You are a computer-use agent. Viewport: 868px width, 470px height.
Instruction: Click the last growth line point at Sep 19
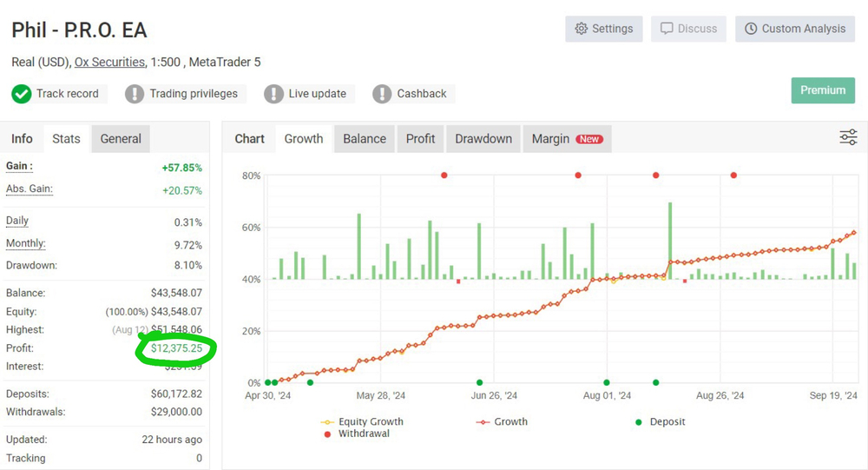tap(854, 233)
